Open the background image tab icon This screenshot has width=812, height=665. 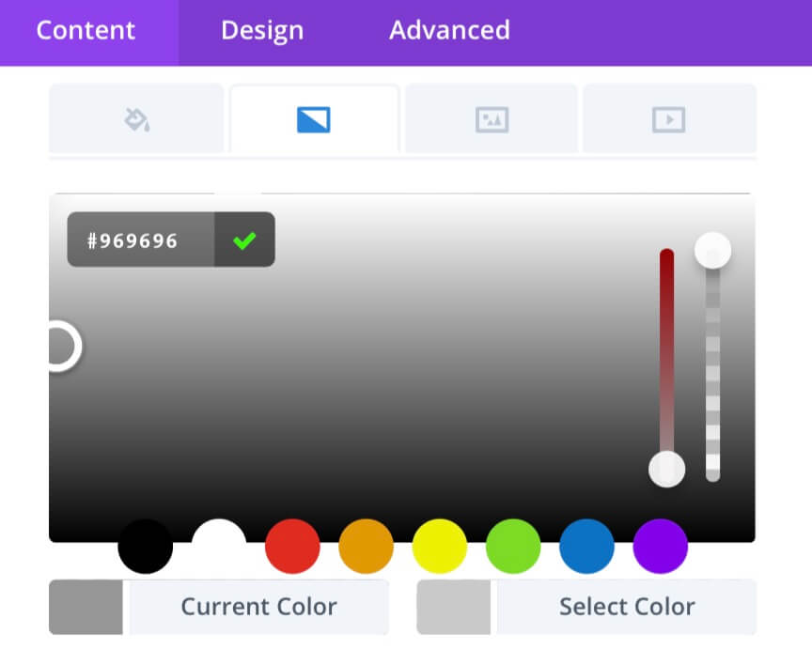(x=492, y=119)
